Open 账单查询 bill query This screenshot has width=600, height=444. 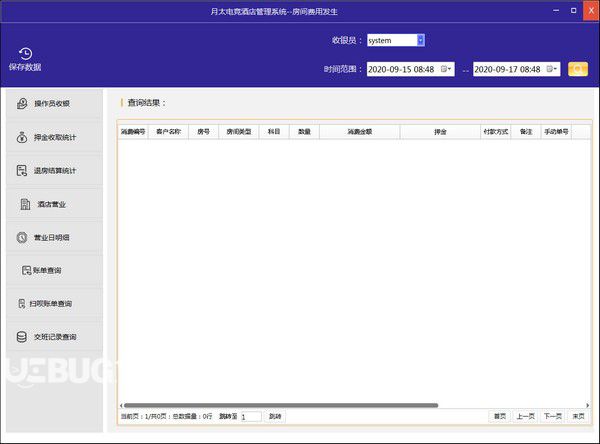54,270
